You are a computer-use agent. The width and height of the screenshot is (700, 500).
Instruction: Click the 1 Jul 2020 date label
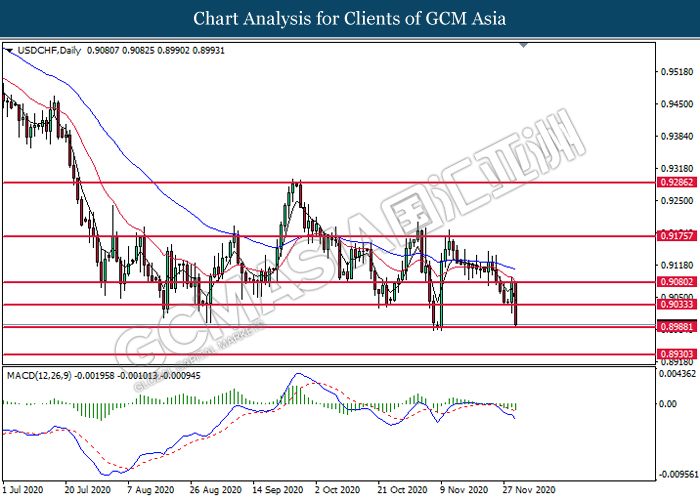(x=24, y=491)
